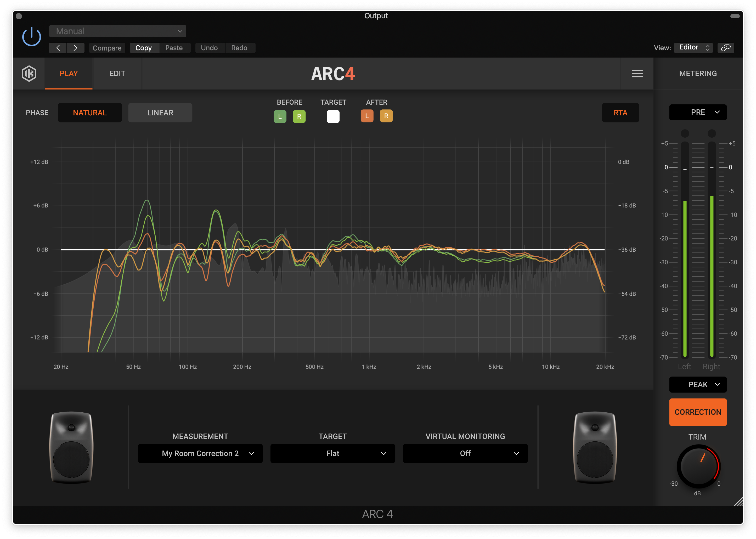Open Virtual Monitoring Off dropdown
The image size is (756, 539).
click(465, 453)
